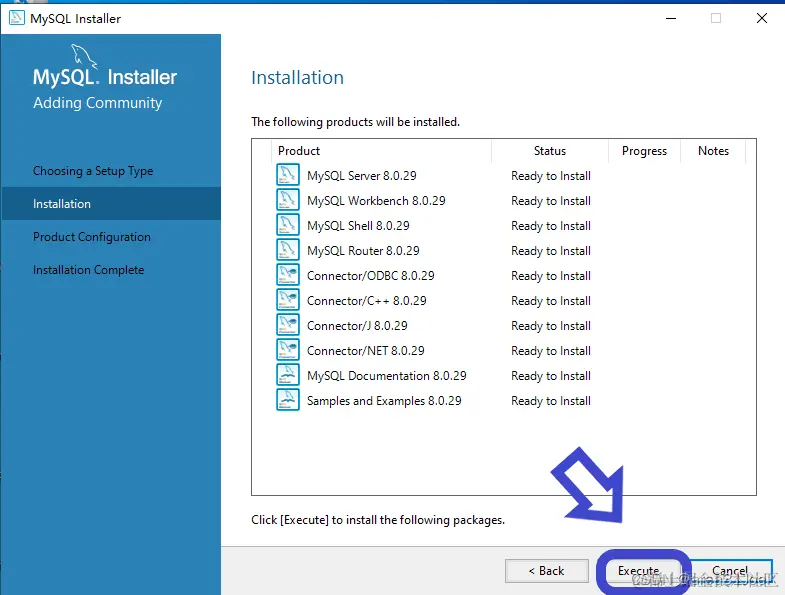The image size is (785, 595).
Task: Click Ready to Install status for MySQL Shell
Action: [551, 226]
